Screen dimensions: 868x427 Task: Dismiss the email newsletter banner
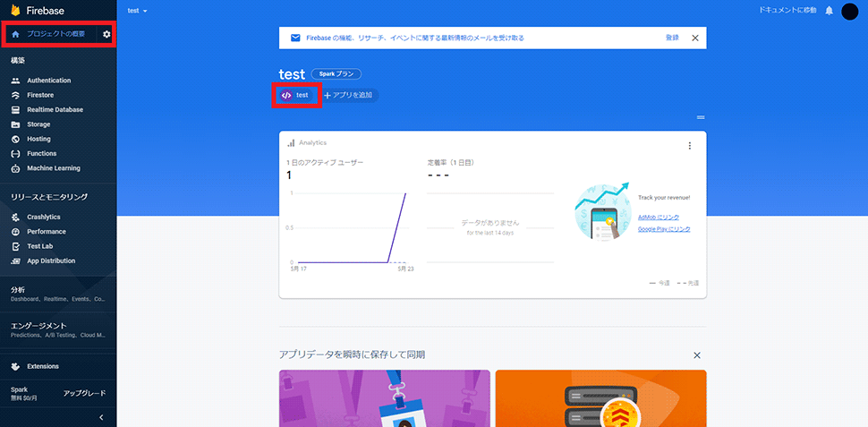click(695, 38)
